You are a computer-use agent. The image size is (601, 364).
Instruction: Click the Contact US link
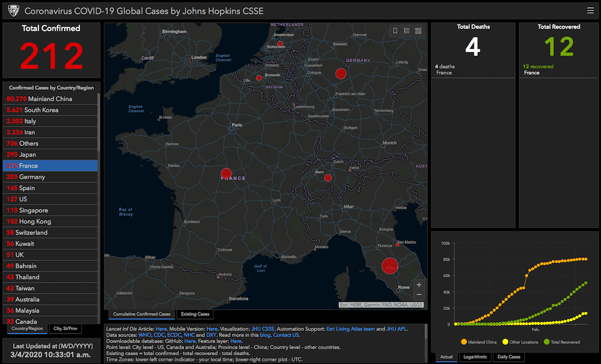tap(285, 335)
